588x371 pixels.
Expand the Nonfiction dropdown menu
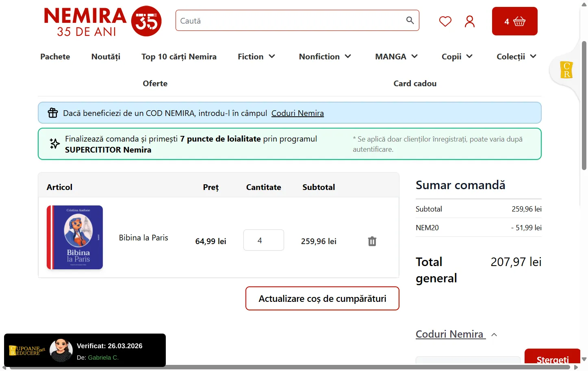(x=325, y=57)
